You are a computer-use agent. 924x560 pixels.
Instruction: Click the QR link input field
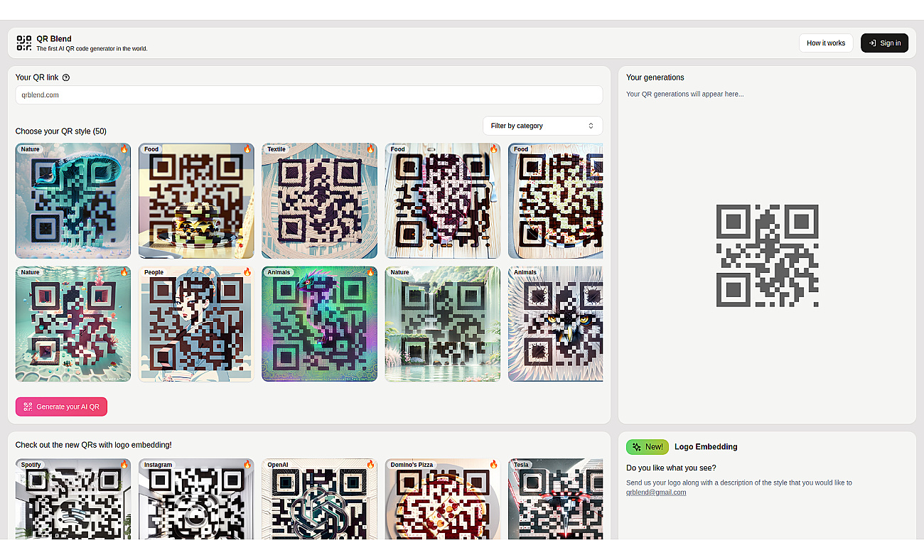(309, 95)
